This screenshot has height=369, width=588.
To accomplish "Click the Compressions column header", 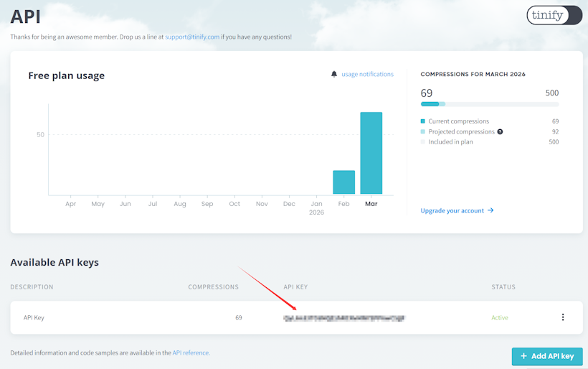I will (213, 287).
